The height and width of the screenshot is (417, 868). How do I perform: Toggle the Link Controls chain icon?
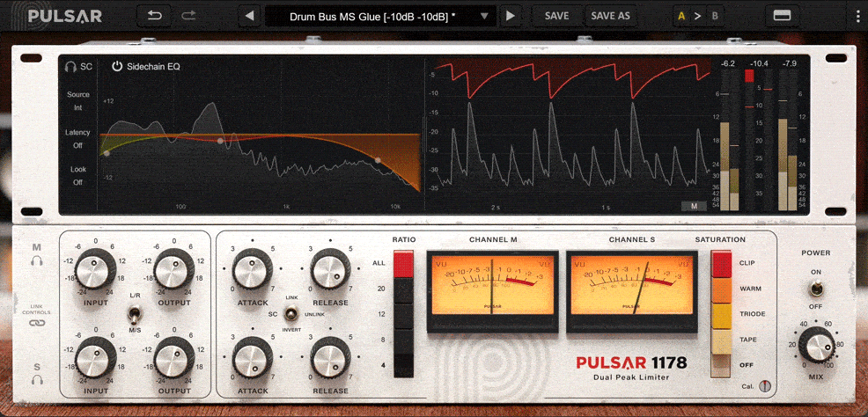pos(37,323)
